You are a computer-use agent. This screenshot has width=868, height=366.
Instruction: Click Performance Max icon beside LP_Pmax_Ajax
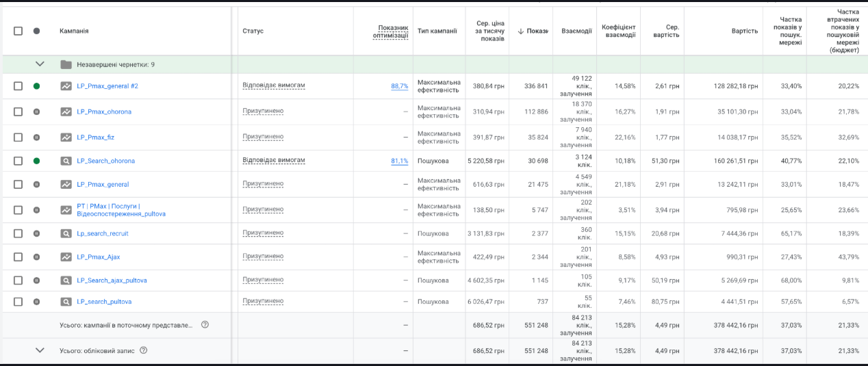66,257
